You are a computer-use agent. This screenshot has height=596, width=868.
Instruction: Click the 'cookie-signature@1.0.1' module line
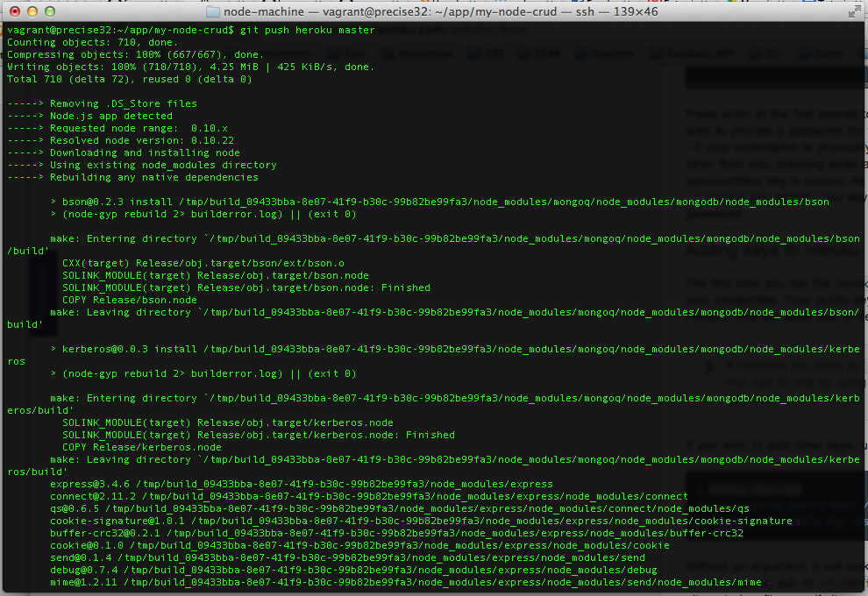[421, 521]
